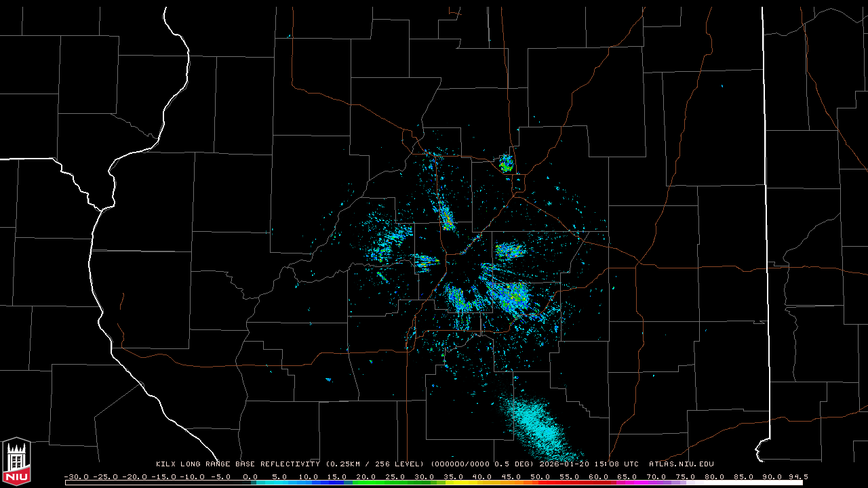Click the ATLAS.NIU.EDU text link
This screenshot has width=868, height=488.
[681, 464]
